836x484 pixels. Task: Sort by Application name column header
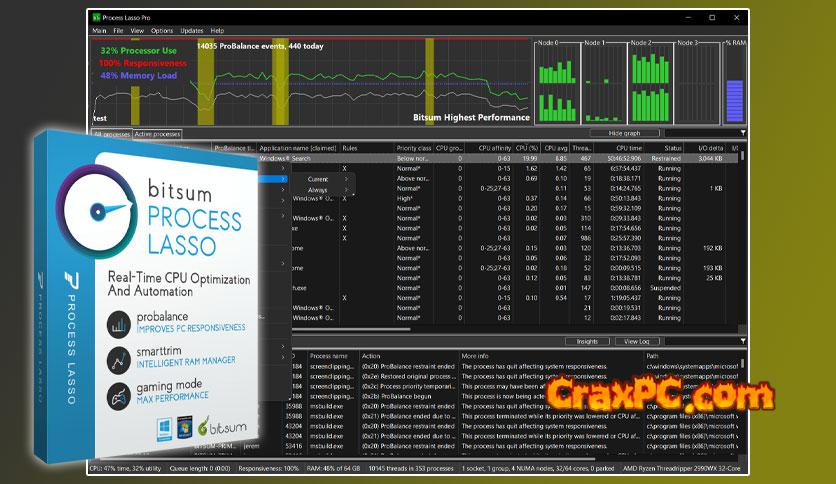(x=298, y=148)
